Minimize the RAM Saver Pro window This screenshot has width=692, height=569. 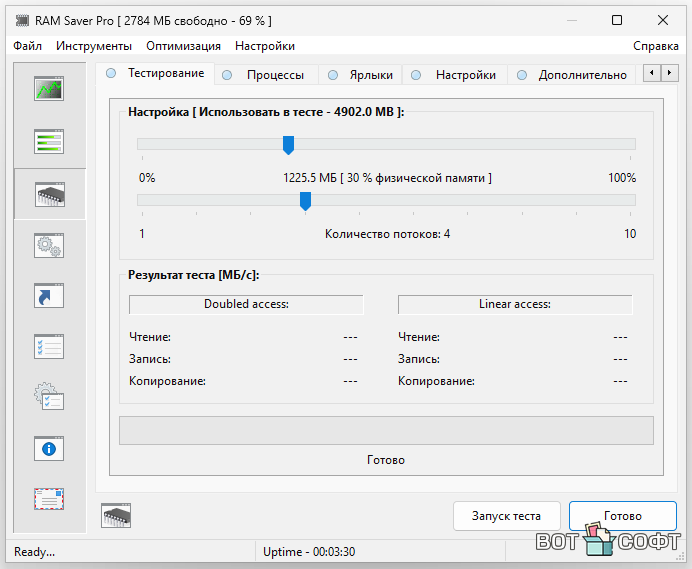pyautogui.click(x=572, y=20)
